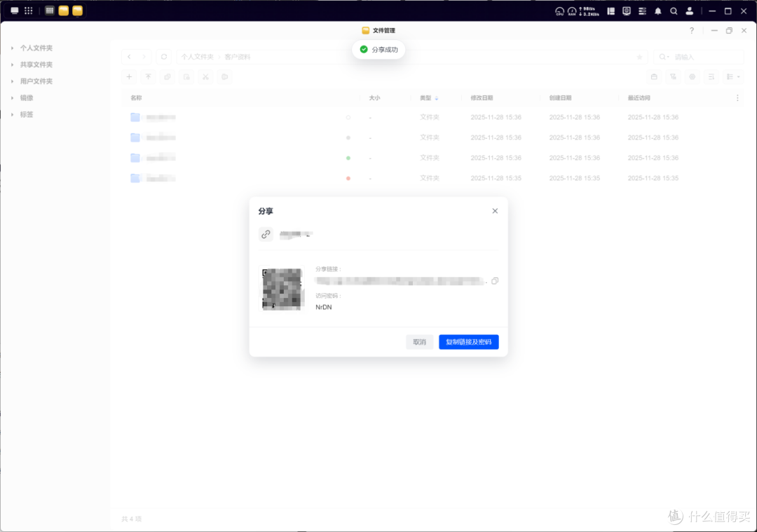Click the upload toolbar icon
This screenshot has height=532, width=757.
click(x=148, y=77)
